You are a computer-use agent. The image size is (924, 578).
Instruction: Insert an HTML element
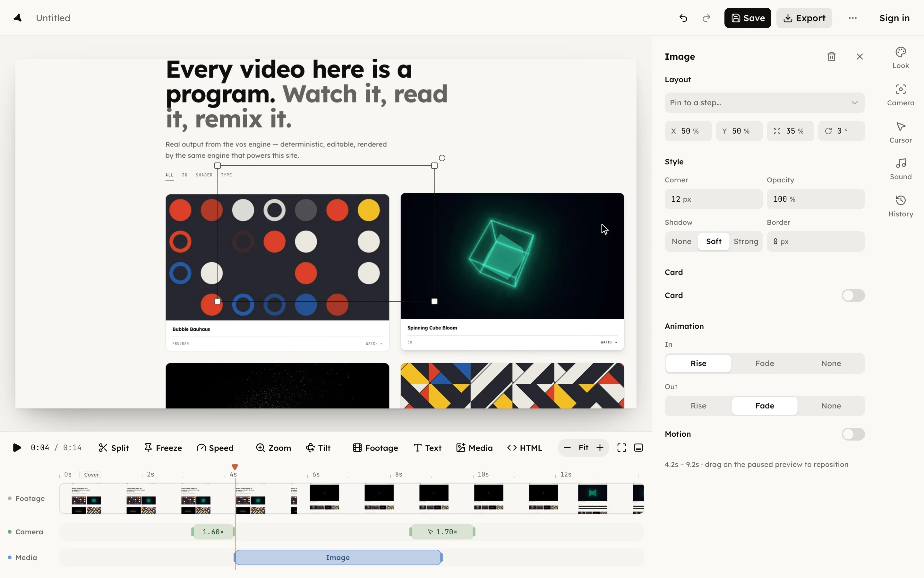tap(524, 448)
